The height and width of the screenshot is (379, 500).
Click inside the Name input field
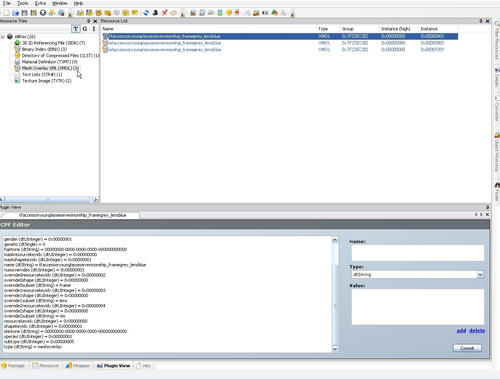pyautogui.click(x=418, y=253)
